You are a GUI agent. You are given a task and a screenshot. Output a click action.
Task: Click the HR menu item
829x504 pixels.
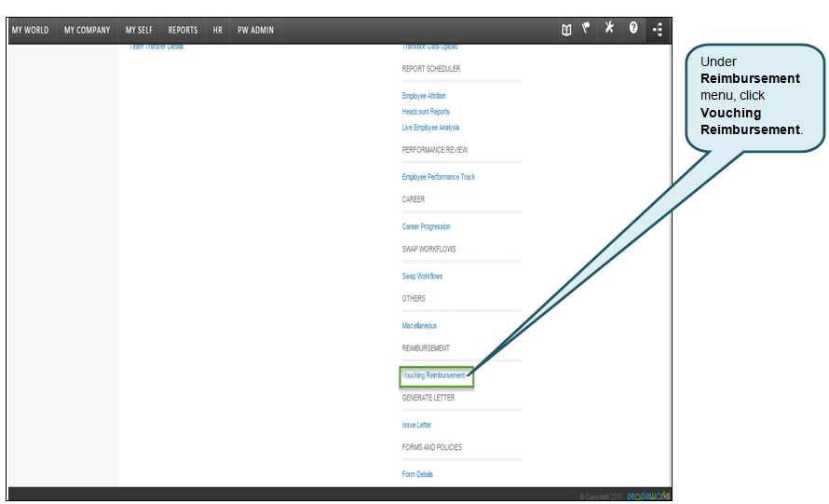click(217, 30)
